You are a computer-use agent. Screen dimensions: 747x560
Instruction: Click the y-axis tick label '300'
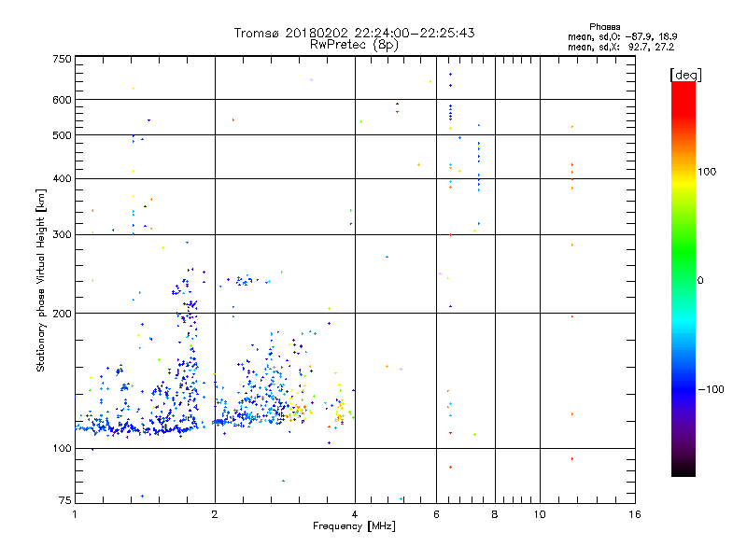pyautogui.click(x=62, y=234)
